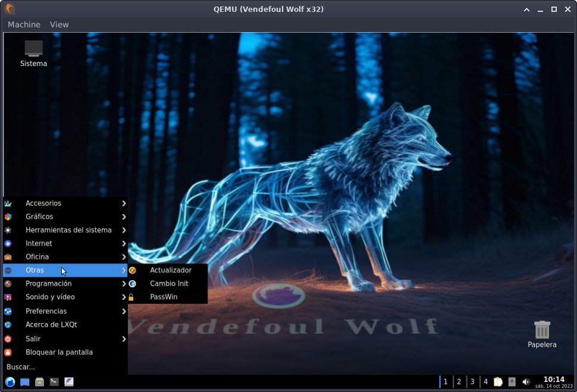Expand the Gráficos submenu arrow
The width and height of the screenshot is (577, 392).
point(124,217)
